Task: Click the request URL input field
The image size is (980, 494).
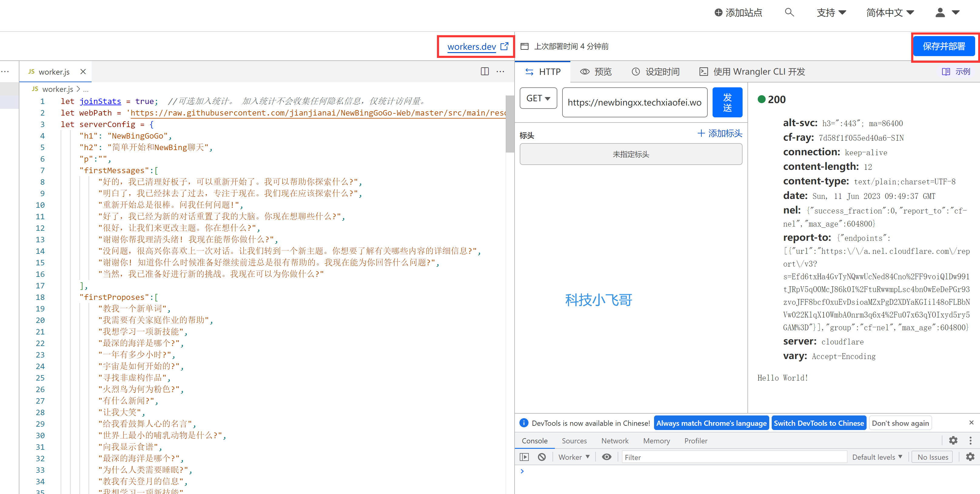Action: [x=634, y=102]
